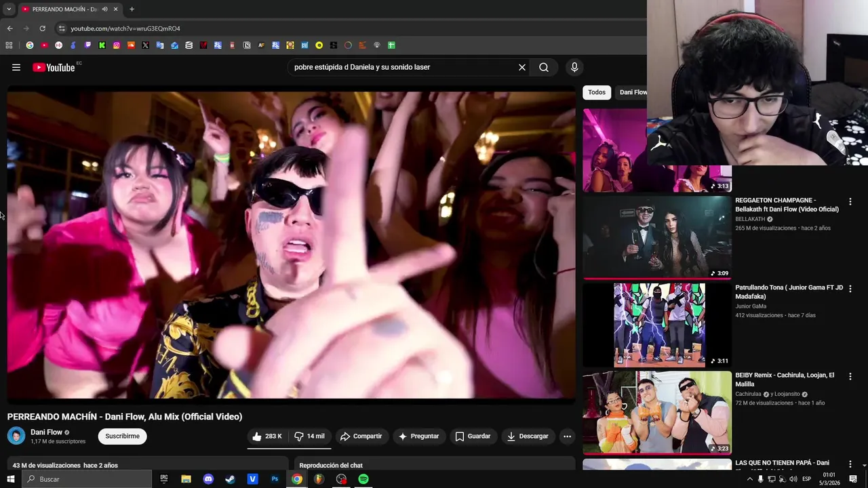The width and height of the screenshot is (868, 488).
Task: Show hidden system tray icons chevron
Action: click(749, 479)
